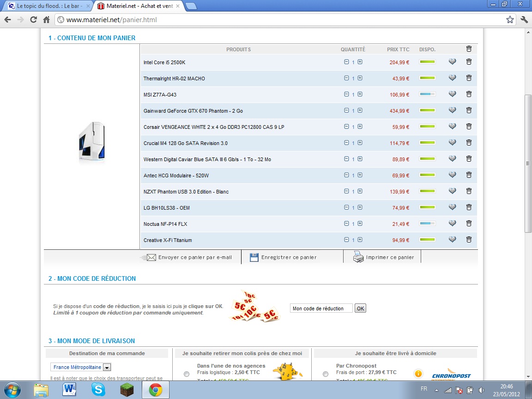Open Minecraft from the taskbar

point(127,390)
